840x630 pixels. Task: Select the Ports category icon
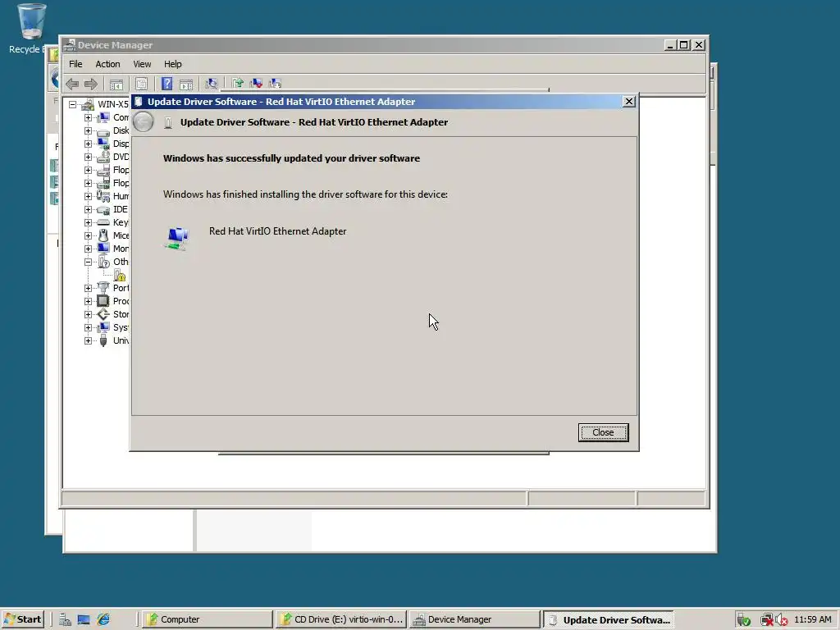103,288
